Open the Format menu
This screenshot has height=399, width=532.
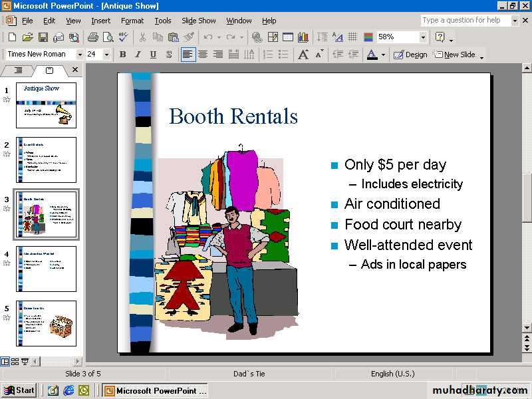coord(132,21)
